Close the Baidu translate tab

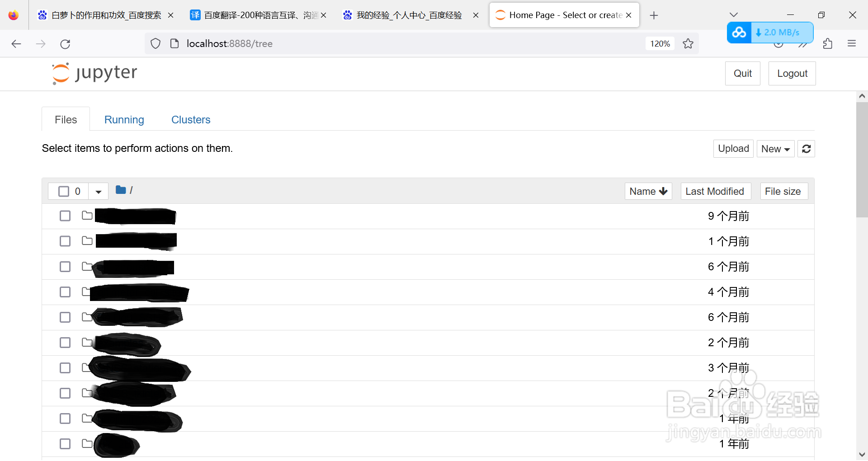click(x=324, y=15)
